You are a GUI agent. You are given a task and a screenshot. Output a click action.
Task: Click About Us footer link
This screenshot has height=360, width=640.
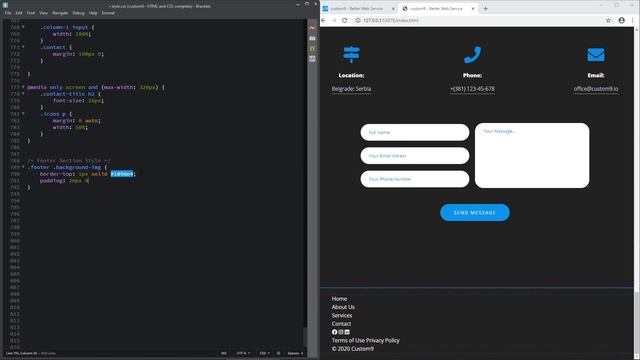click(x=343, y=307)
